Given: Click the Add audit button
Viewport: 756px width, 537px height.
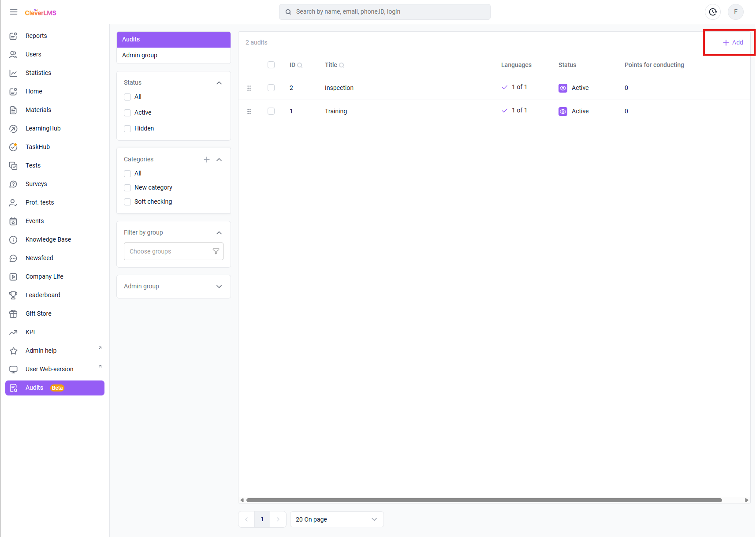Looking at the screenshot, I should pos(733,43).
